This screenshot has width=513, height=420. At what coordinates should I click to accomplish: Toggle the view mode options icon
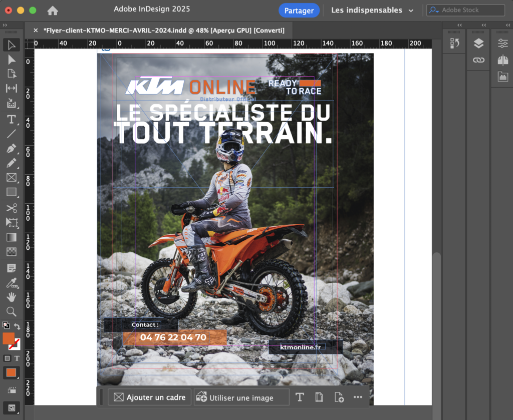click(x=12, y=390)
